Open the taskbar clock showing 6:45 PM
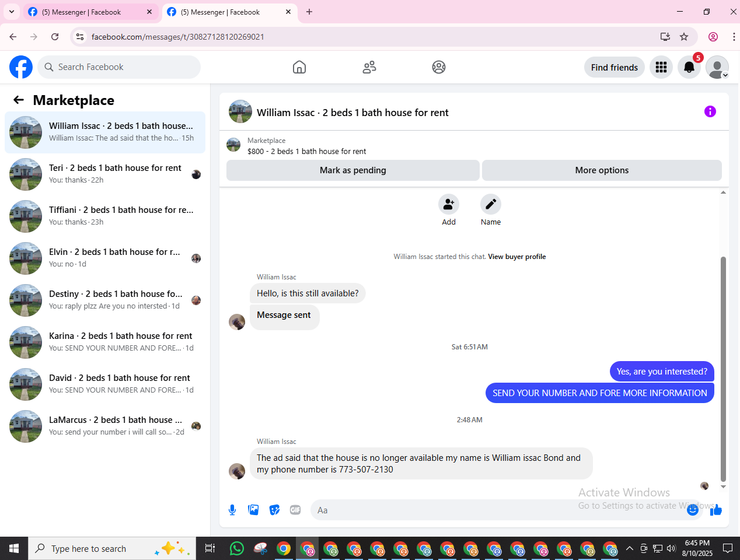740x560 pixels. [697, 548]
